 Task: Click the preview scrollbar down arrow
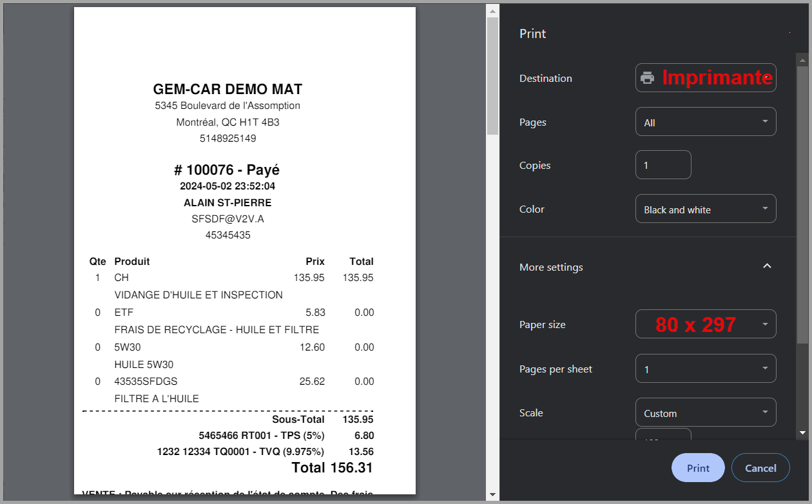[x=492, y=494]
